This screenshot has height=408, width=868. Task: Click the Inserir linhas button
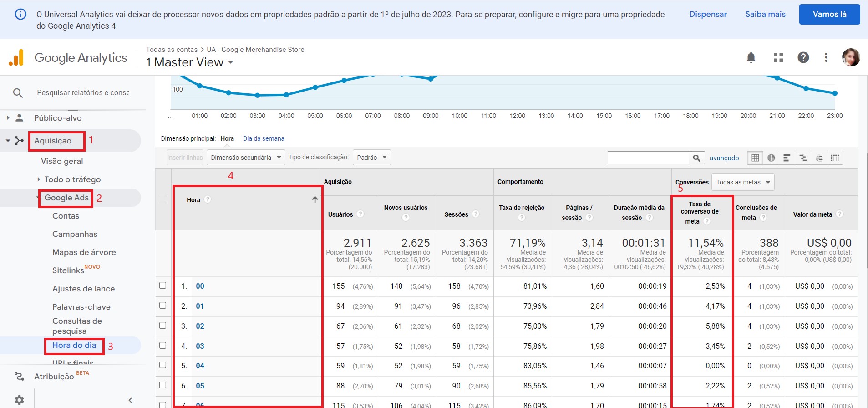point(185,158)
